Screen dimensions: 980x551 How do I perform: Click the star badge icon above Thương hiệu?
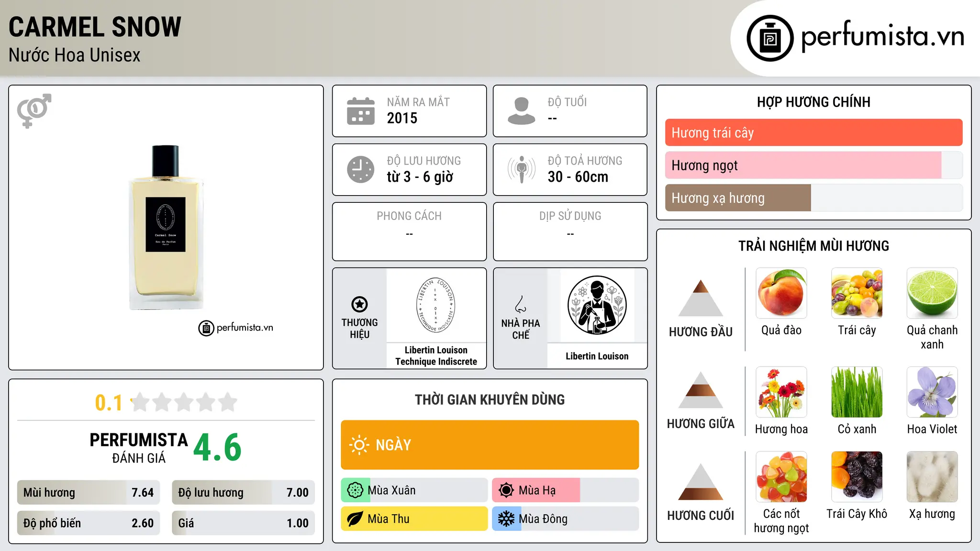coord(359,304)
